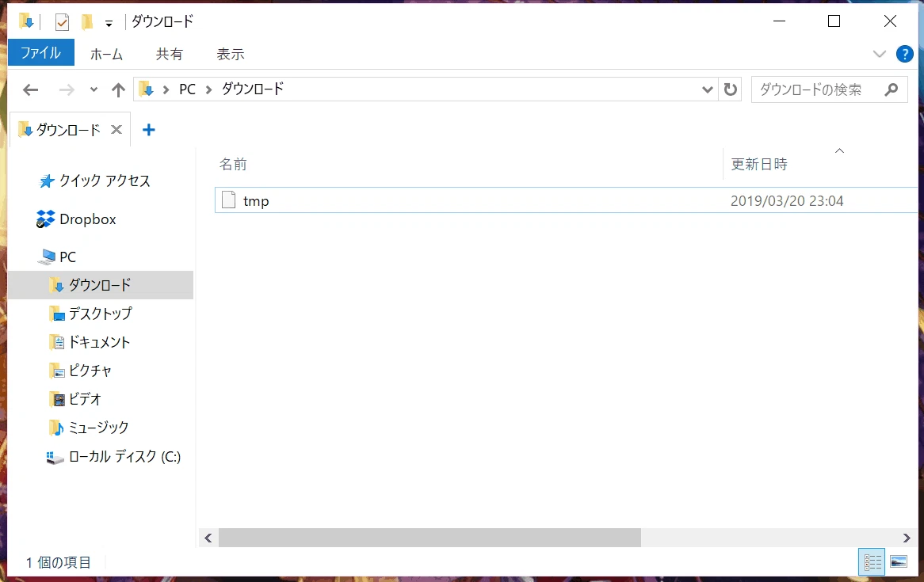Open the recent locations dropdown arrow
The image size is (924, 582).
94,89
